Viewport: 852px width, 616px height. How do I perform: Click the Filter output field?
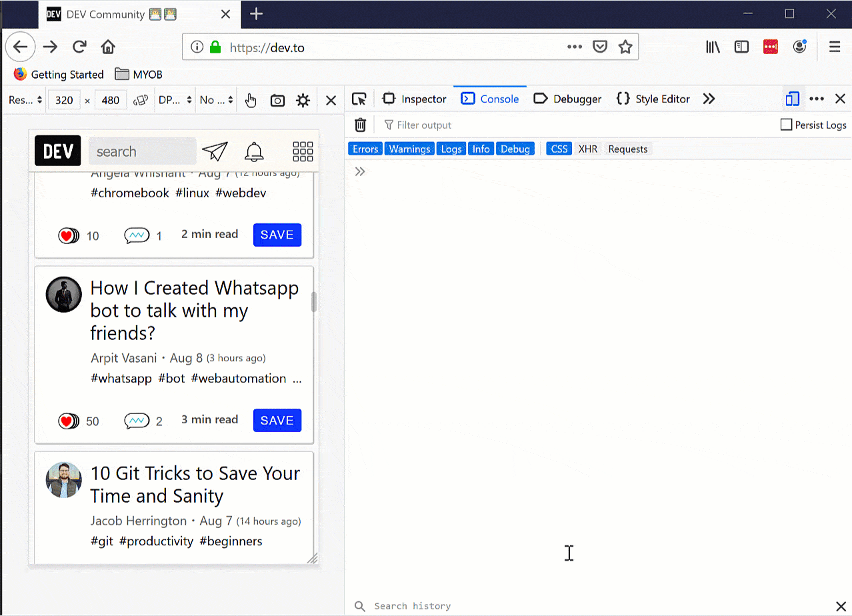coord(577,125)
